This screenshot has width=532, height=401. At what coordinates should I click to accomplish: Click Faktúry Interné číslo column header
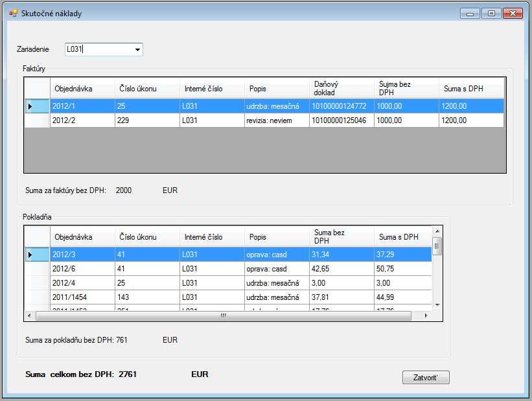coord(212,89)
